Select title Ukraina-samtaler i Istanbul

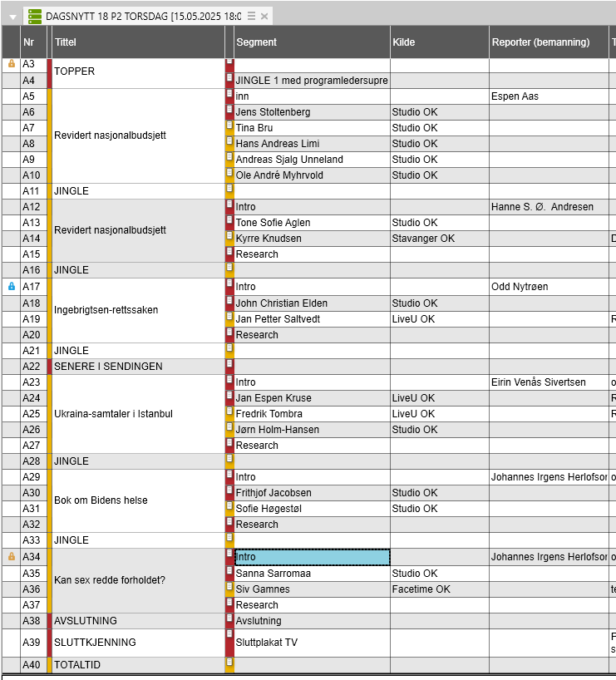tap(138, 414)
